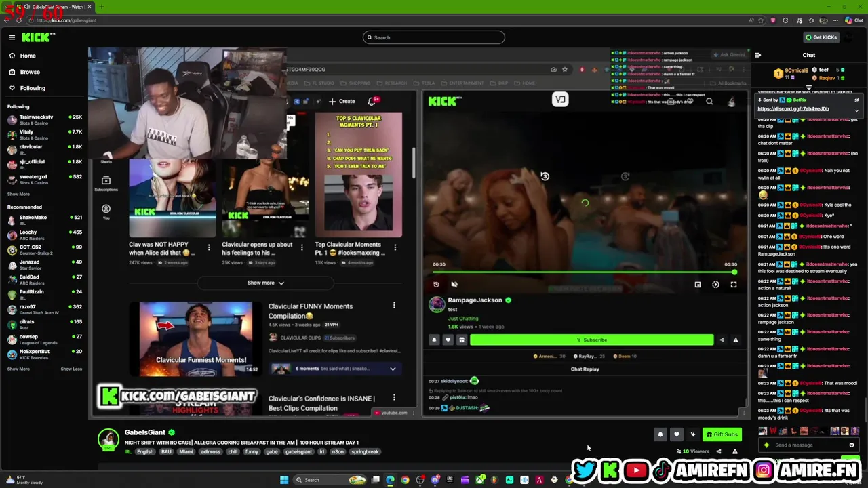Click YouTube Create button in stream
868x488 pixels.
click(342, 101)
